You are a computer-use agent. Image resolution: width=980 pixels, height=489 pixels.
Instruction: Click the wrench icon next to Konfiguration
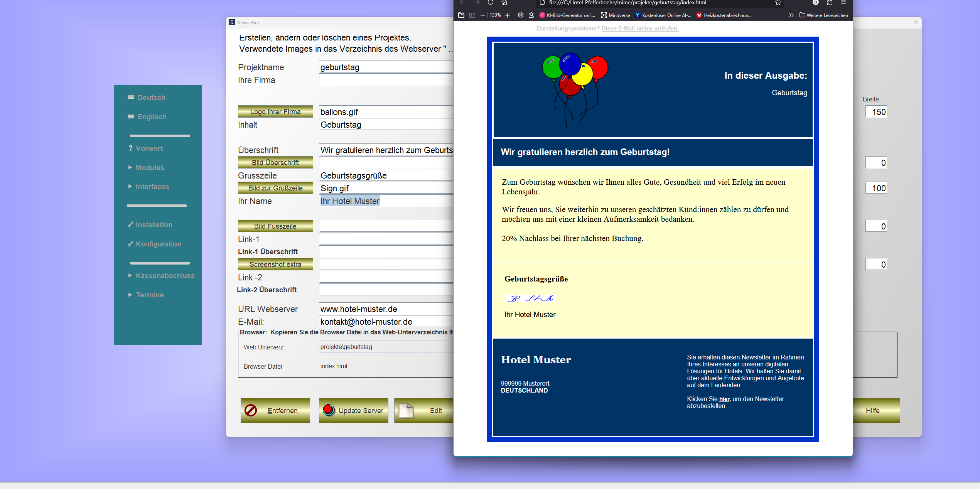click(130, 244)
